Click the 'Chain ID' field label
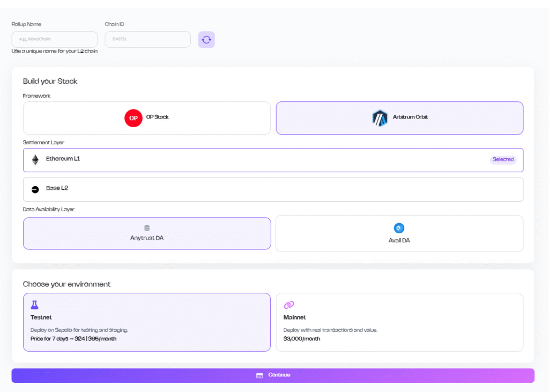 click(115, 24)
